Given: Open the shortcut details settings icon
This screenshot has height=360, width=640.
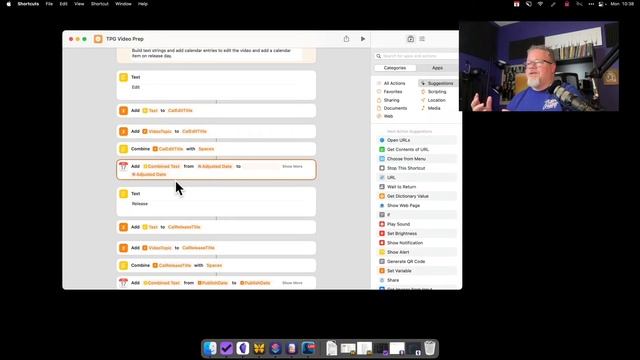Looking at the screenshot, I should point(422,39).
